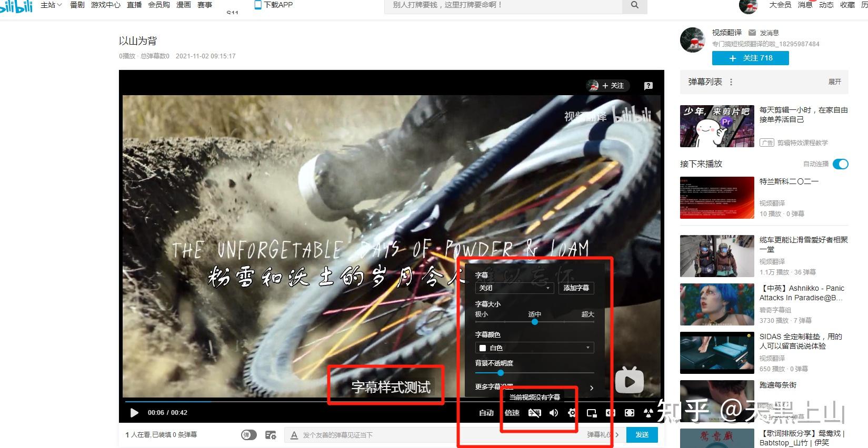Click the 发消息 envelope icon
This screenshot has height=448, width=868.
pos(752,33)
